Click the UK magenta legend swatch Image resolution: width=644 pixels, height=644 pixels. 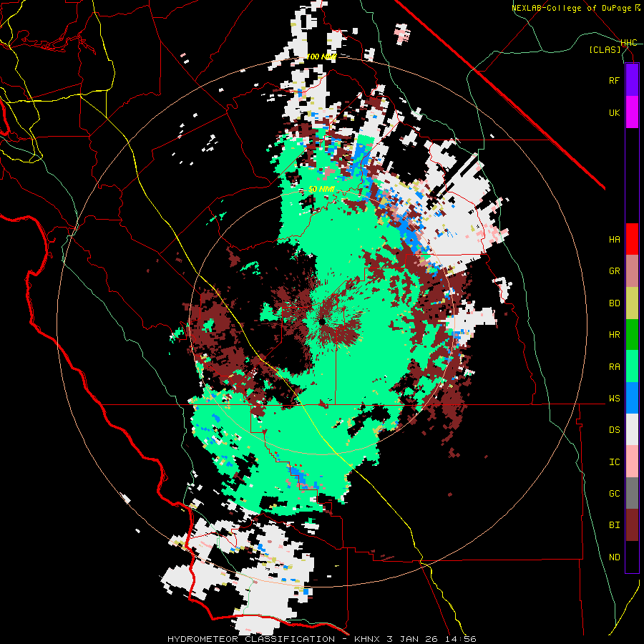coord(632,112)
